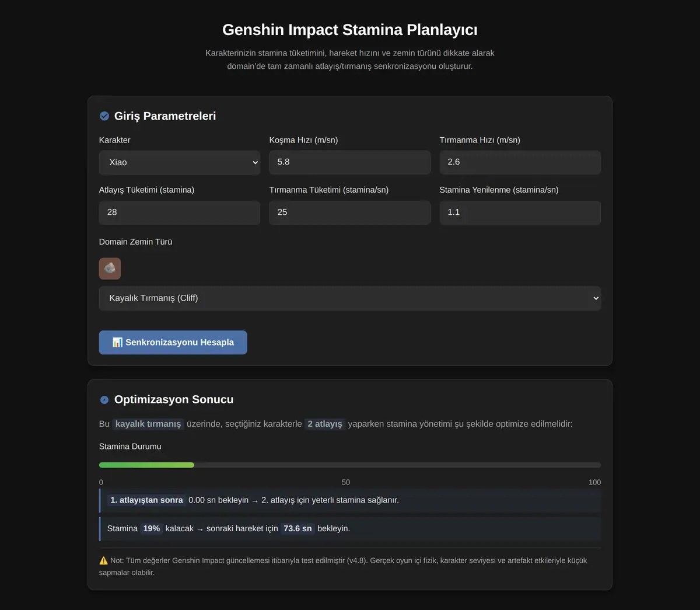Select the Stamina Yenilenme input field
The image size is (700, 610).
pyautogui.click(x=520, y=212)
